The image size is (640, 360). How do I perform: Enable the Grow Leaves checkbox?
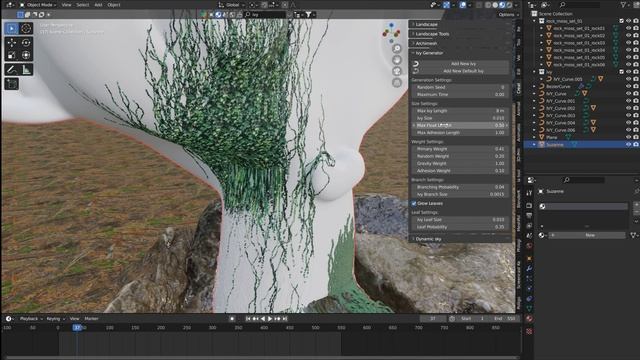pyautogui.click(x=414, y=203)
